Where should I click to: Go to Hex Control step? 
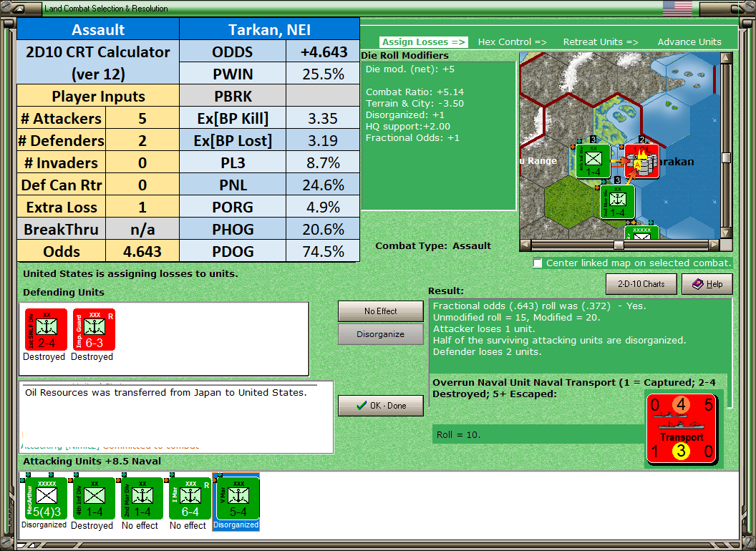pos(512,42)
